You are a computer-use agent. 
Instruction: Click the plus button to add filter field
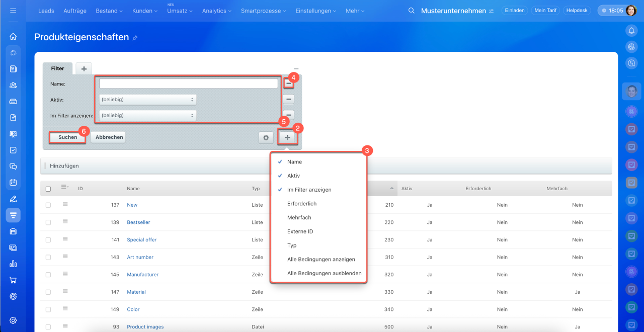(x=287, y=137)
